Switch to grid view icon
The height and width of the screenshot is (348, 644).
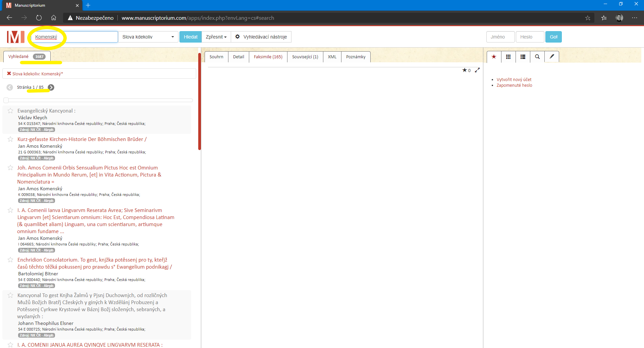[508, 57]
